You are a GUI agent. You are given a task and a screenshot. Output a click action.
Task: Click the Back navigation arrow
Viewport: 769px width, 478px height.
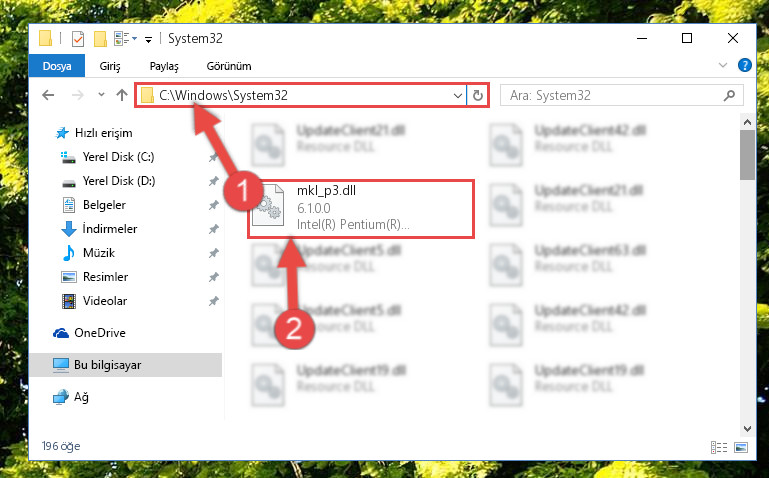point(48,95)
